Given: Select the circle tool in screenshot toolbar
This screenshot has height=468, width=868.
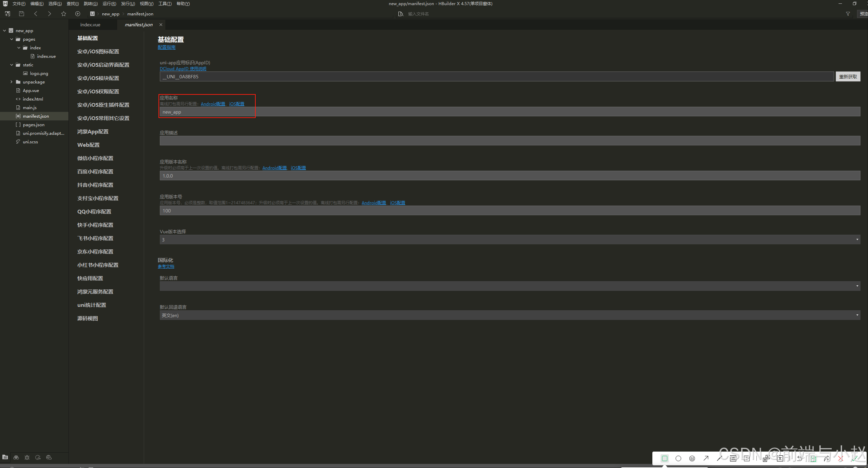Looking at the screenshot, I should 678,458.
